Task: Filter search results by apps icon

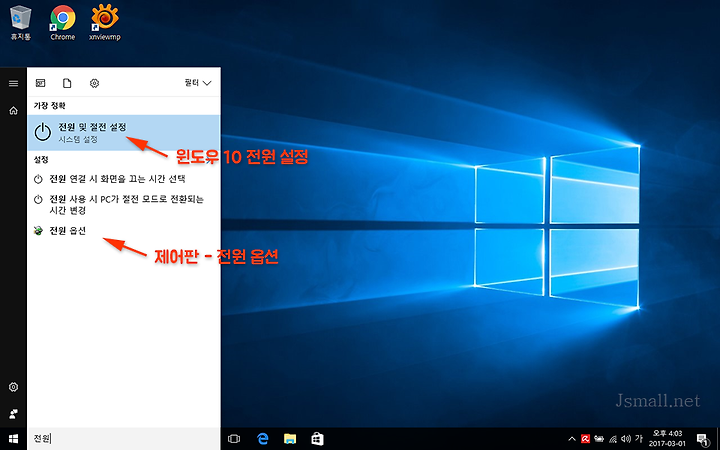Action: pyautogui.click(x=40, y=83)
